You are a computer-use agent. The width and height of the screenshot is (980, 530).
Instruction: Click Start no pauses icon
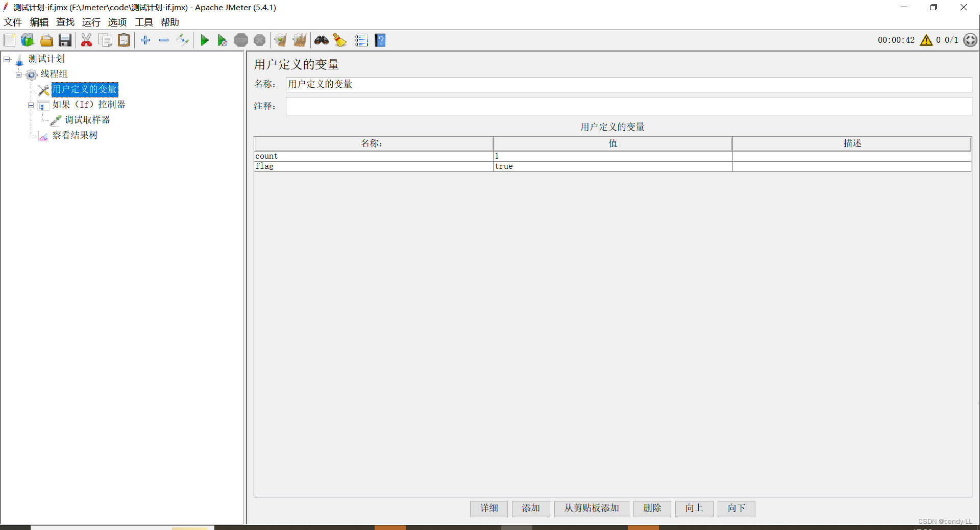pyautogui.click(x=222, y=40)
